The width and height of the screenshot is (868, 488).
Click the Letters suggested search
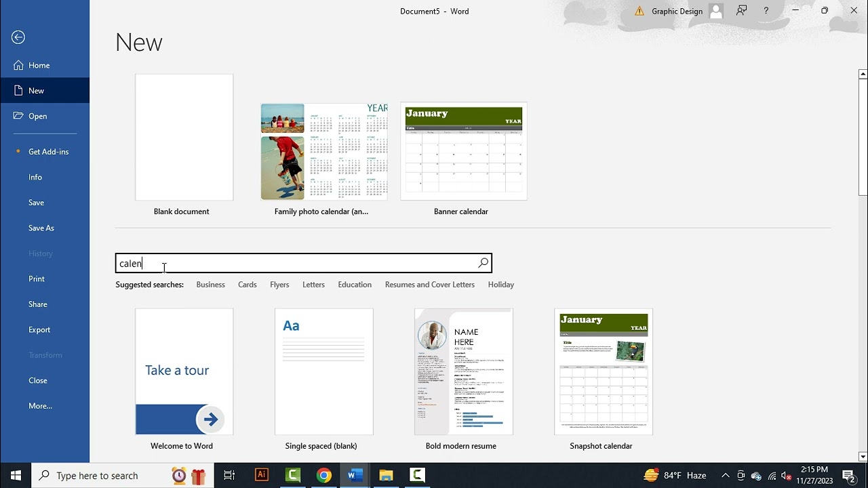point(313,285)
